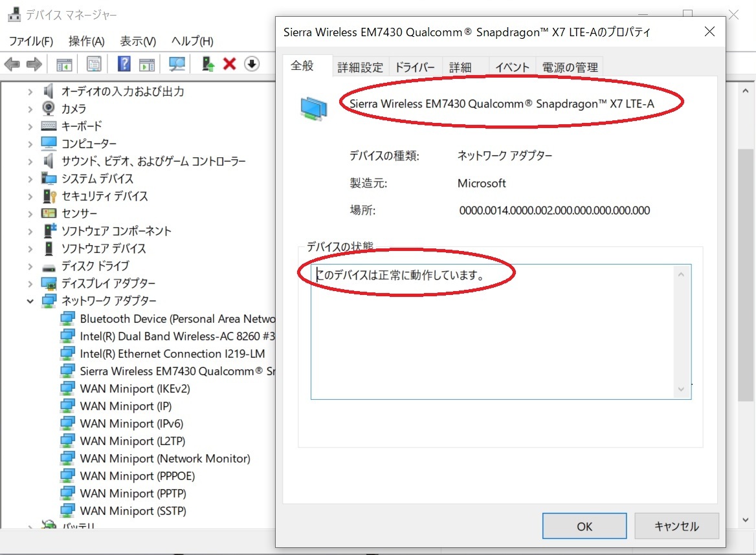The width and height of the screenshot is (756, 555).
Task: Open the ファイル(F) menu
Action: (31, 41)
